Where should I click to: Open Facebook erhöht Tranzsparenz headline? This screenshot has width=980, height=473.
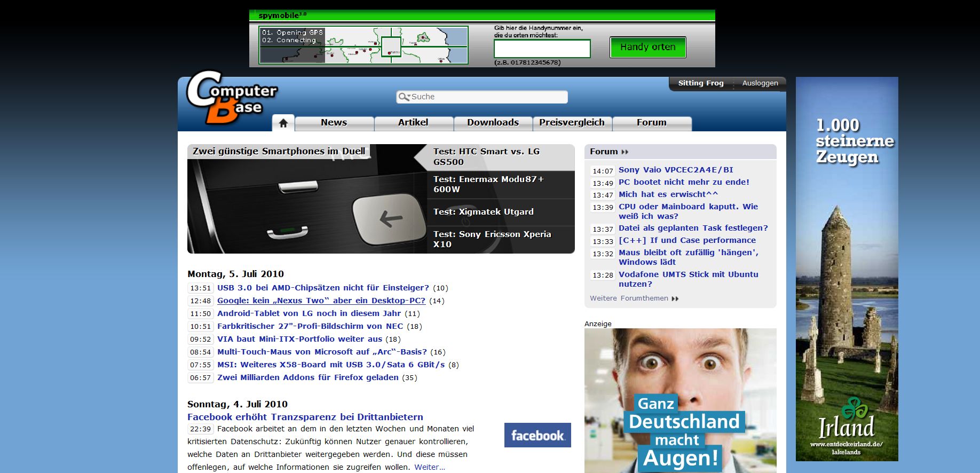pyautogui.click(x=305, y=417)
